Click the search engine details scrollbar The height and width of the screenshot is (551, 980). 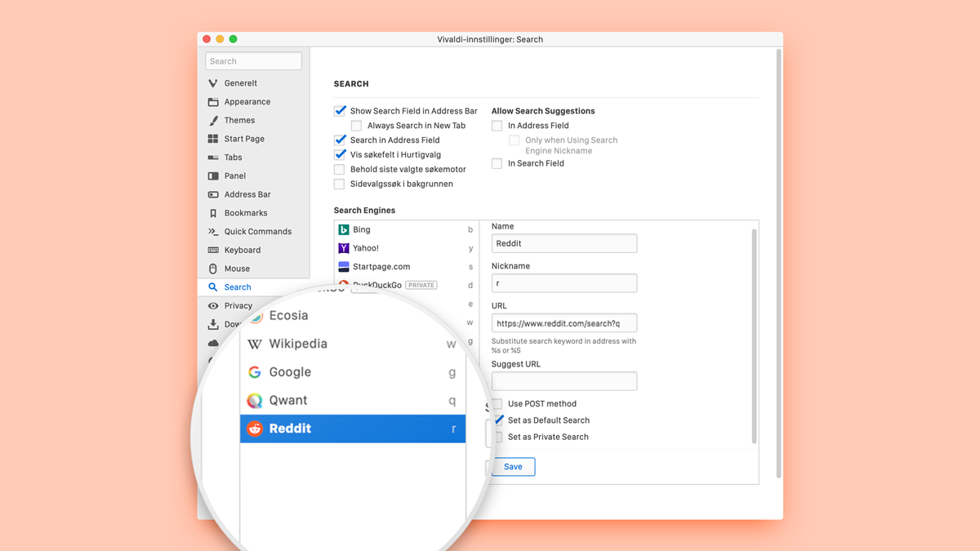(754, 336)
